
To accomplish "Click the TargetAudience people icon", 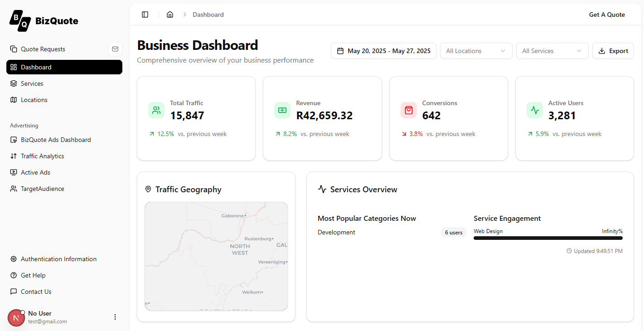I will click(x=14, y=189).
